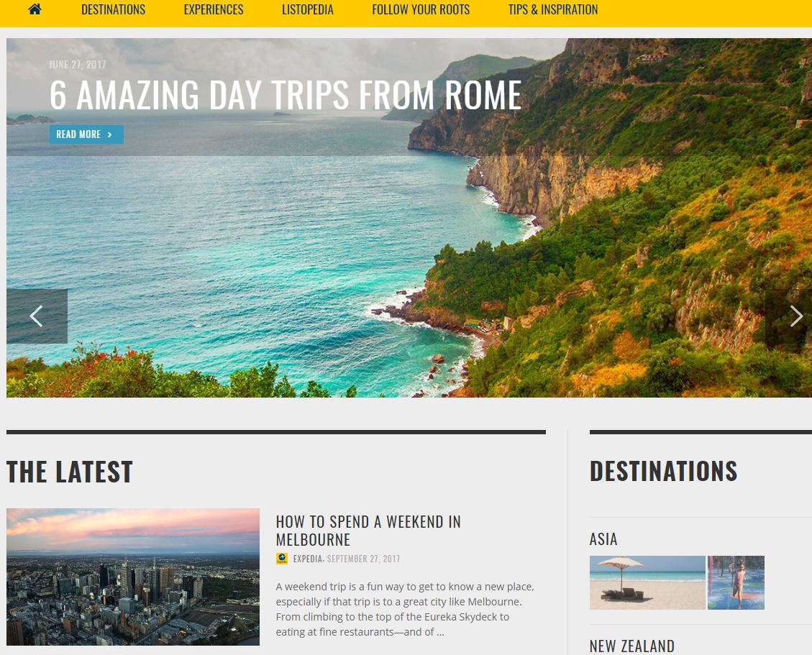This screenshot has width=812, height=655.
Task: Click the Asia beach umbrella thumbnail
Action: click(x=647, y=582)
